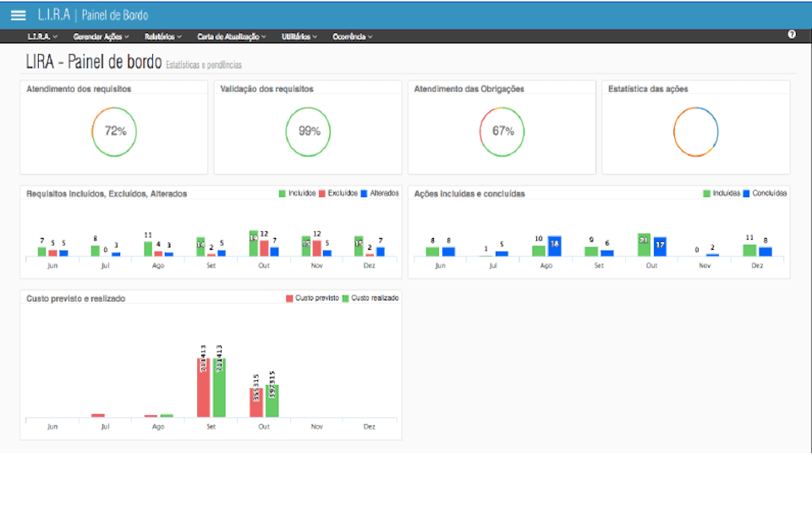Viewport: 812px width, 508px height.
Task: Open the L.I.R.A. dropdown menu
Action: (x=42, y=36)
